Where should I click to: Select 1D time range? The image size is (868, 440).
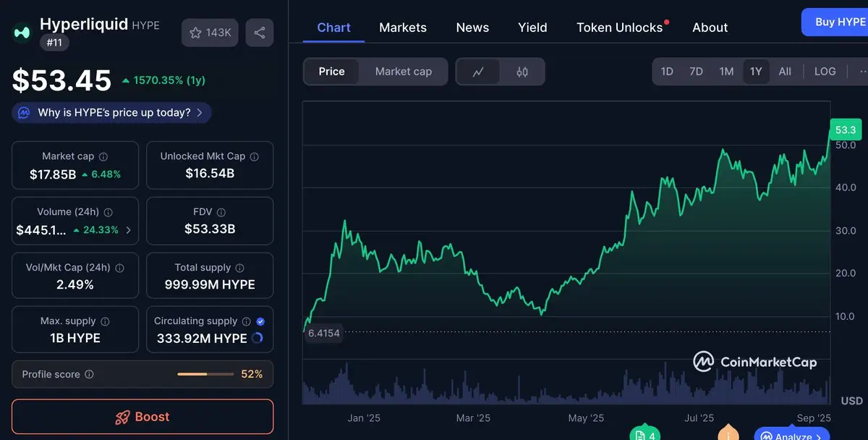point(667,72)
